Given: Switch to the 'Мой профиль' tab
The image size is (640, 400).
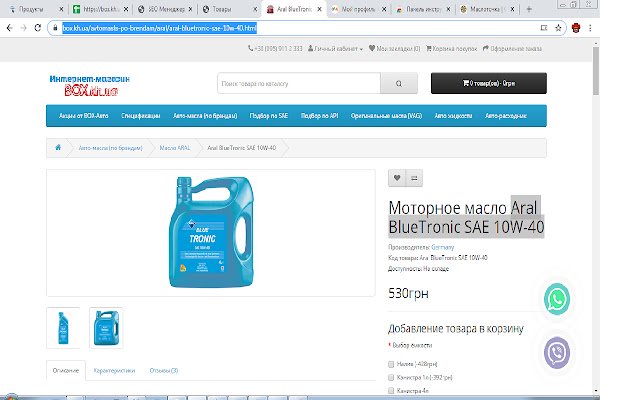Looking at the screenshot, I should [x=358, y=9].
